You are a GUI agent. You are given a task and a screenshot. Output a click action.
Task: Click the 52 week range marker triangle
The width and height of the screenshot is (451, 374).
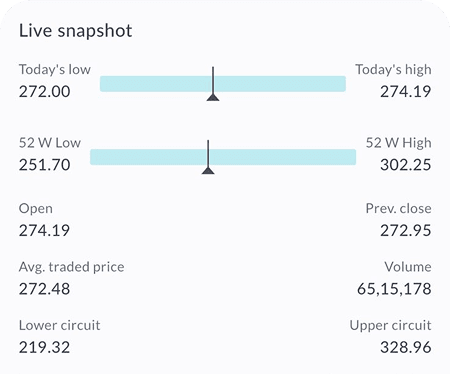[x=208, y=170]
